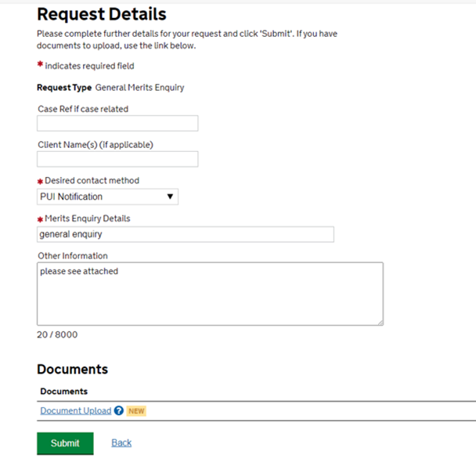Click inside the Other Information text area

210,294
